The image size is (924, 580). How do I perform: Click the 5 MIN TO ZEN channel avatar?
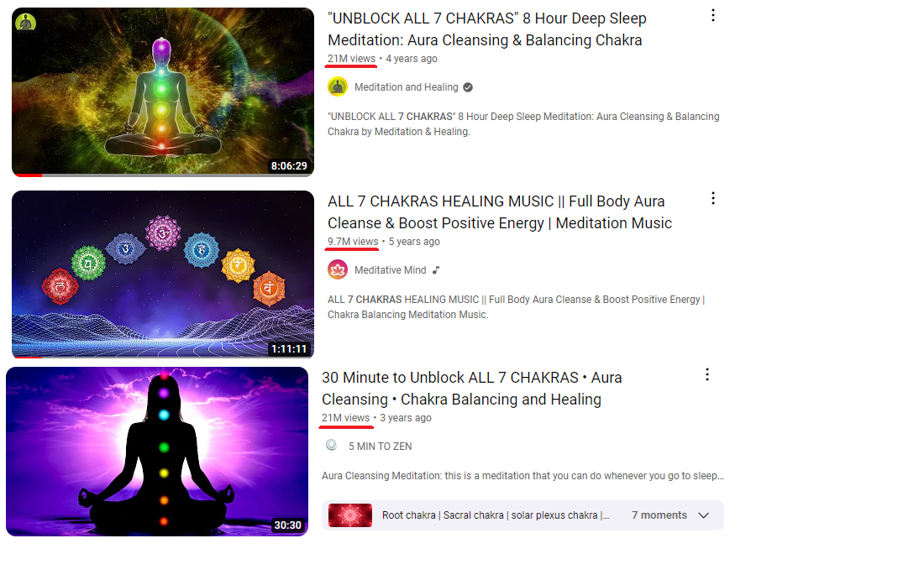point(332,445)
